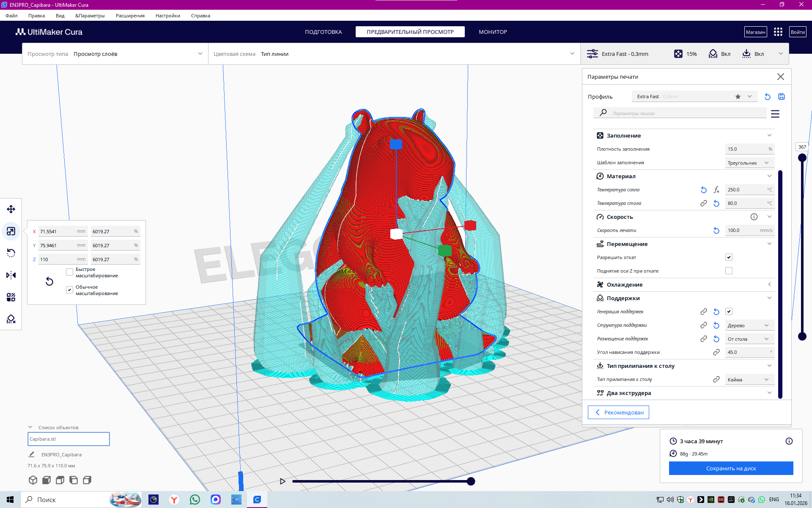Click the upper layer slider handle
812x508 pixels.
[x=802, y=158]
